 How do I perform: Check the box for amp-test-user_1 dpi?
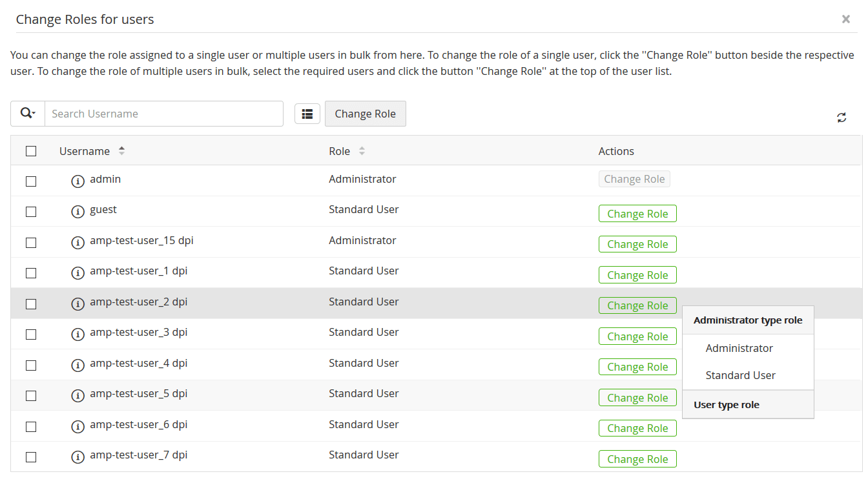tap(31, 273)
